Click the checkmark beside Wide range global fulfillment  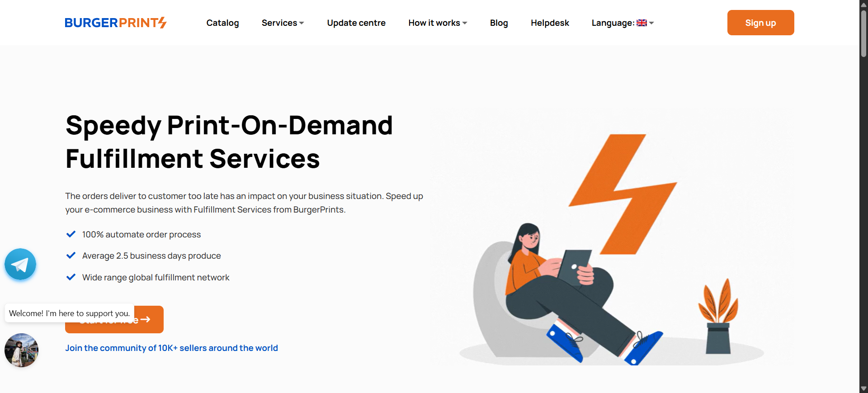tap(71, 277)
